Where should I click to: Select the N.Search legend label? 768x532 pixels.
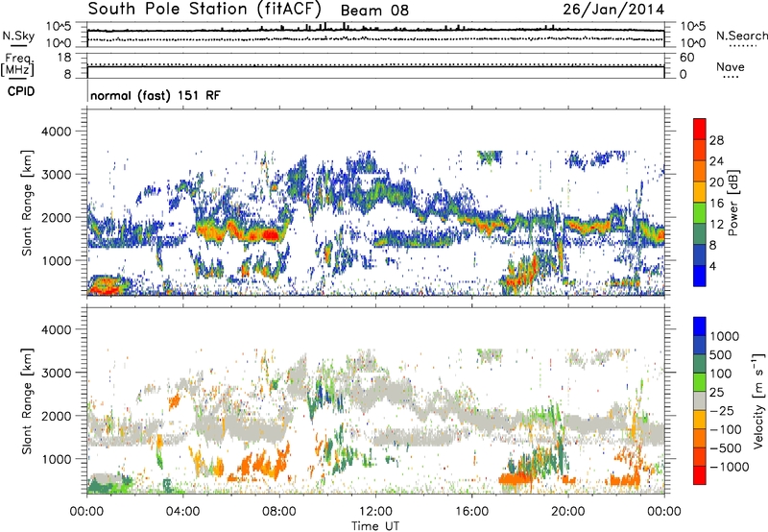[741, 36]
